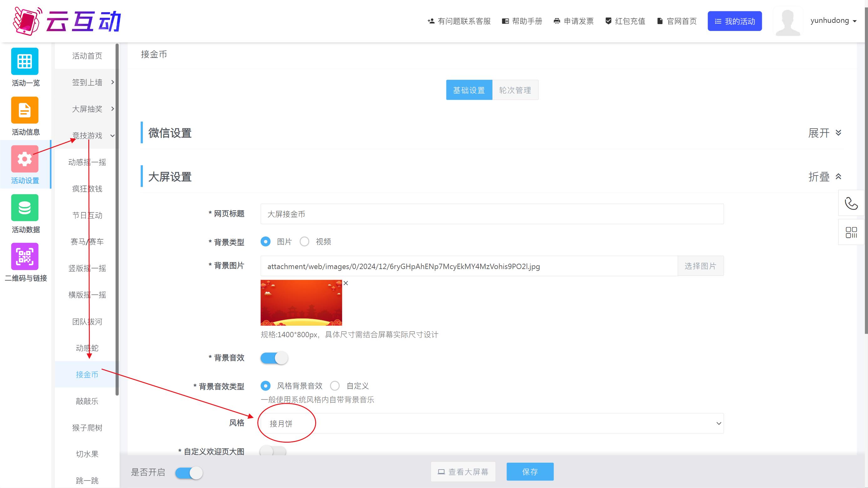Click the 申请发票 invoice icon

557,21
